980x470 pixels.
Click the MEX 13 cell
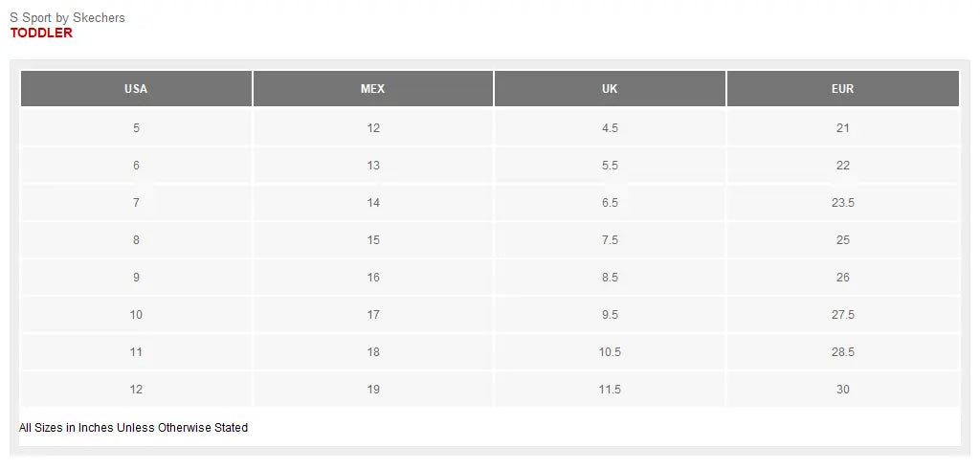(x=373, y=166)
